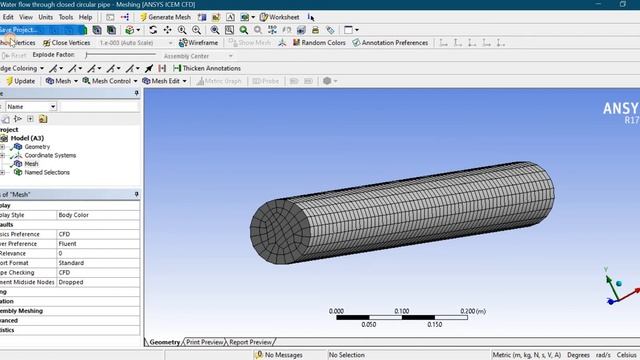Click the Metric units status bar entry
Image resolution: width=640 pixels, height=360 pixels.
point(527,355)
